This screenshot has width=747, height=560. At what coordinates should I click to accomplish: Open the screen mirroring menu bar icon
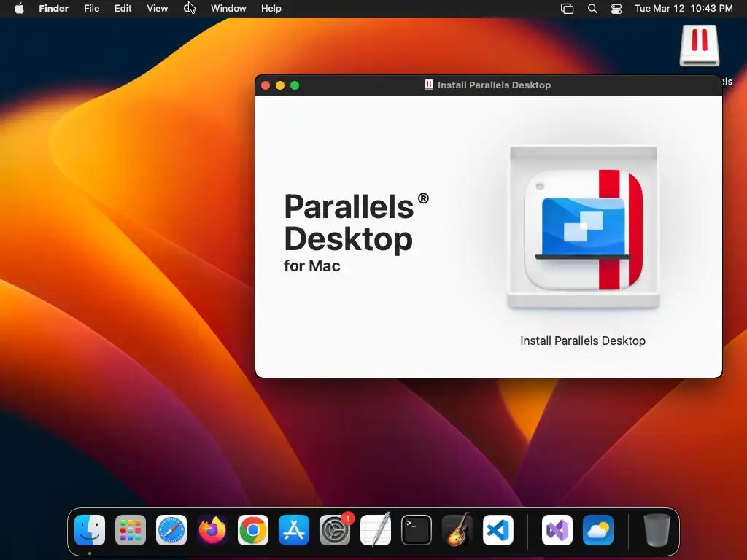[x=567, y=9]
